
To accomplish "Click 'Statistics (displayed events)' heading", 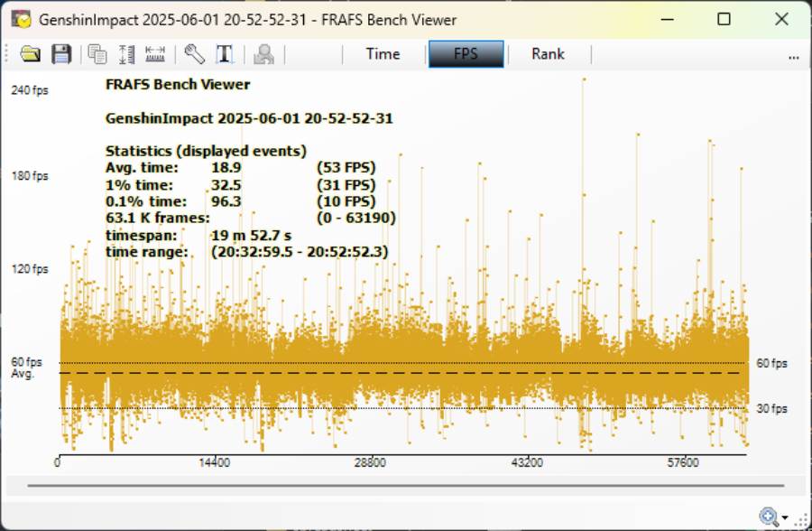I will (x=206, y=151).
